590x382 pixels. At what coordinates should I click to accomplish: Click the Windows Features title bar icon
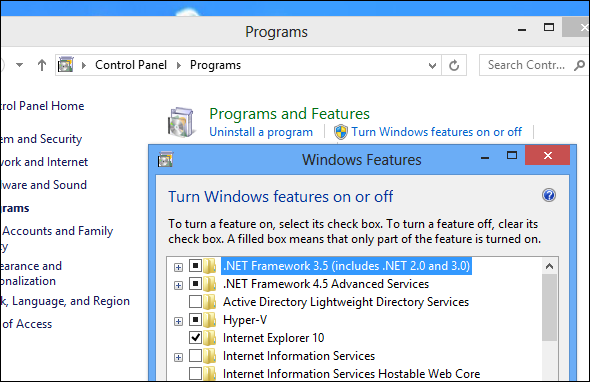point(165,160)
